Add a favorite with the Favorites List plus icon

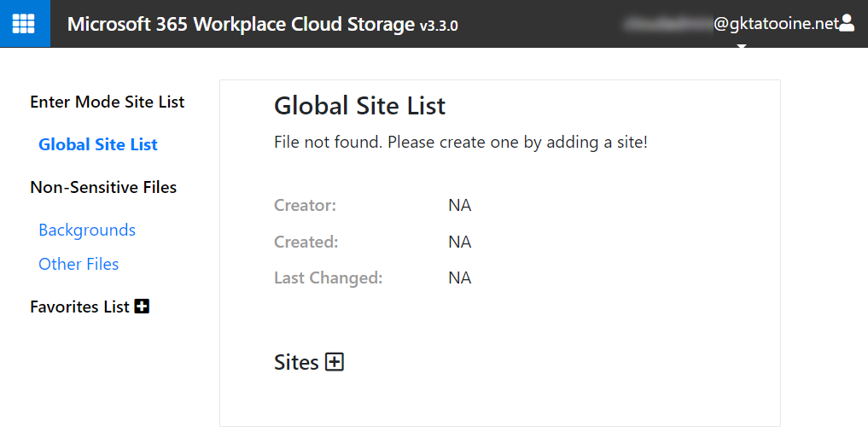[x=143, y=307]
